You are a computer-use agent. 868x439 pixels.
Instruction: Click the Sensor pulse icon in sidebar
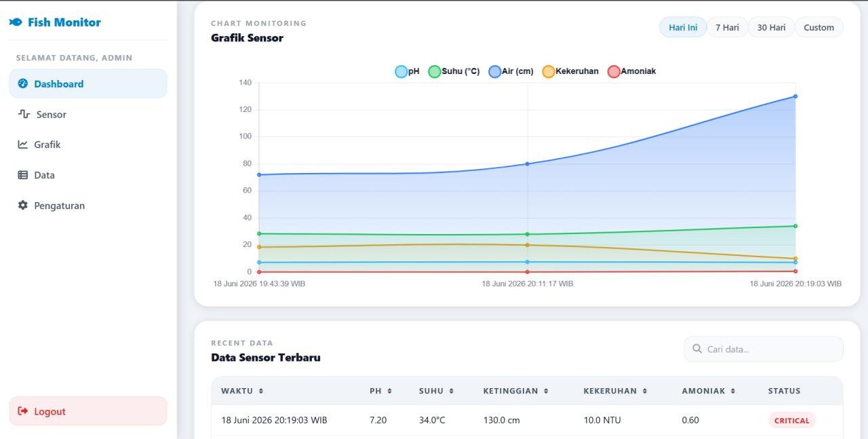click(24, 115)
